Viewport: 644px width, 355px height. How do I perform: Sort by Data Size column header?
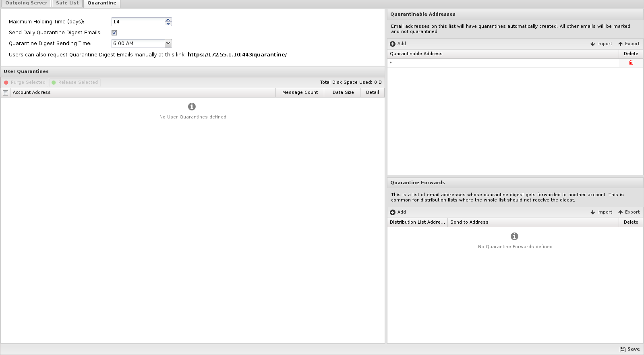(343, 93)
